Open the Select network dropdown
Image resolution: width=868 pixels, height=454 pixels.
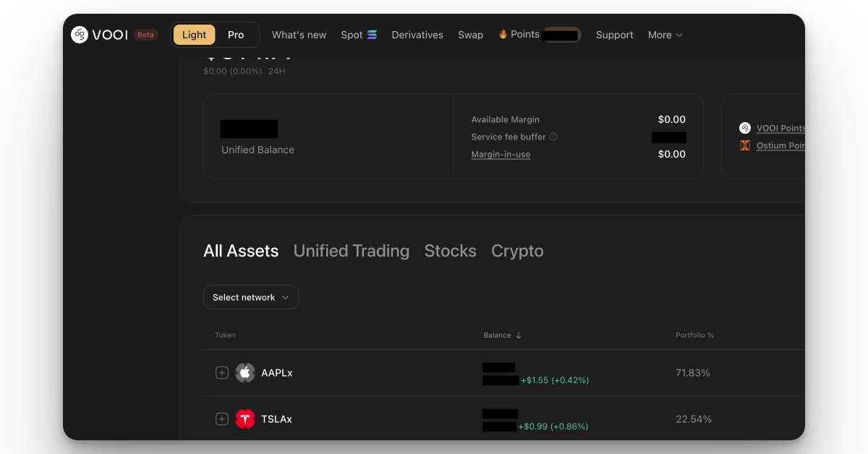(x=251, y=297)
